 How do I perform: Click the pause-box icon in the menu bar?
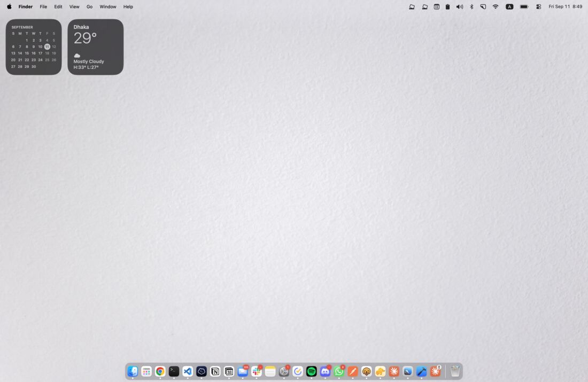(x=437, y=7)
